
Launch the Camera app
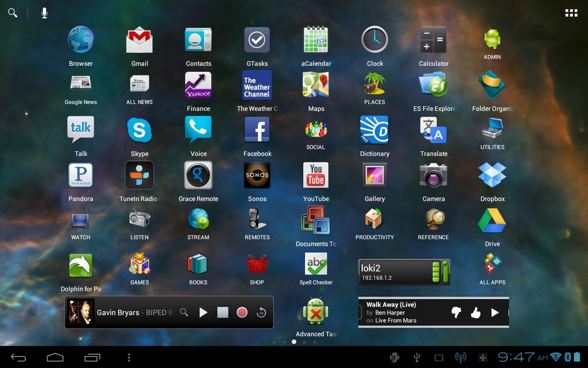434,175
